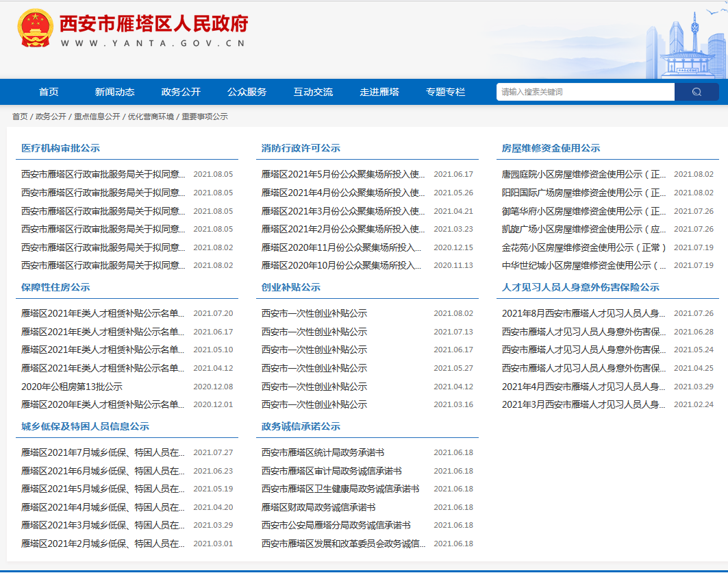728x573 pixels.
Task: Open 雁塔区财政局政务诚信承诺书 link
Action: (318, 507)
